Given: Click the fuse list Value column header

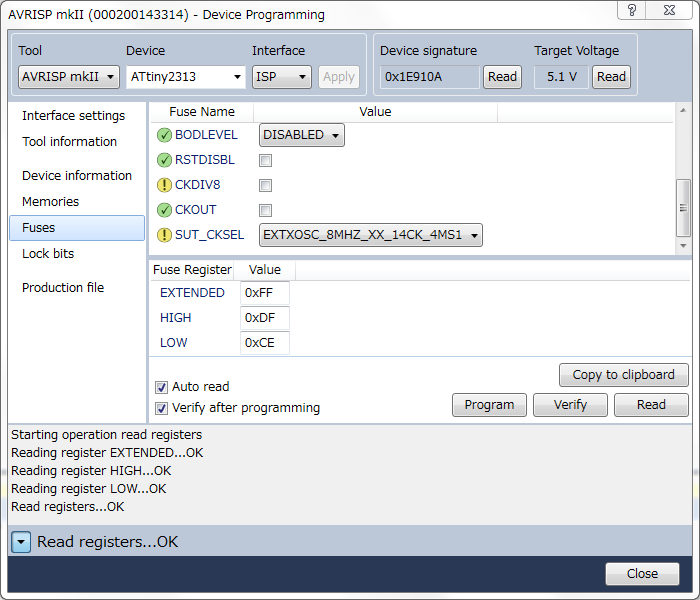Looking at the screenshot, I should click(375, 112).
